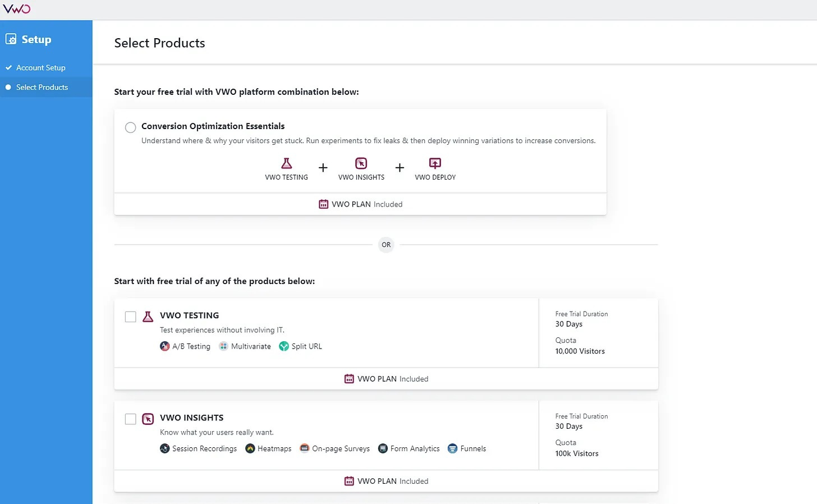Click 30 Days duration in VWO Testing card

(569, 324)
